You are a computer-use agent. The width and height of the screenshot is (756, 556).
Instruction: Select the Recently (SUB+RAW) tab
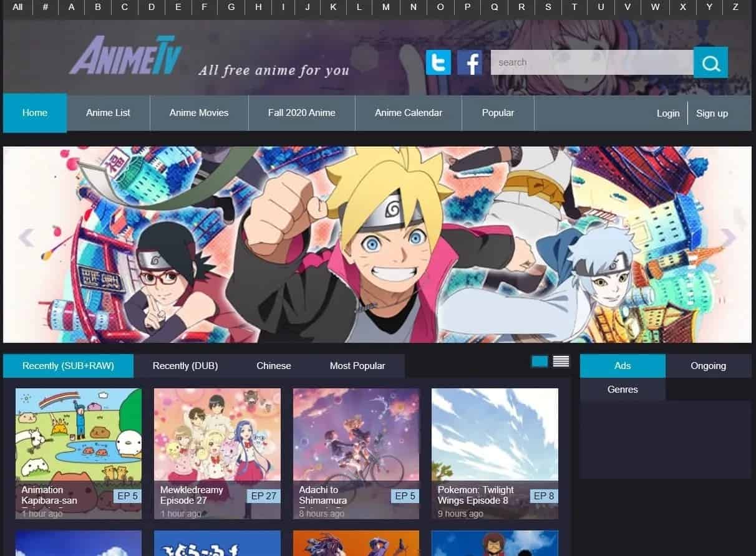click(x=68, y=366)
